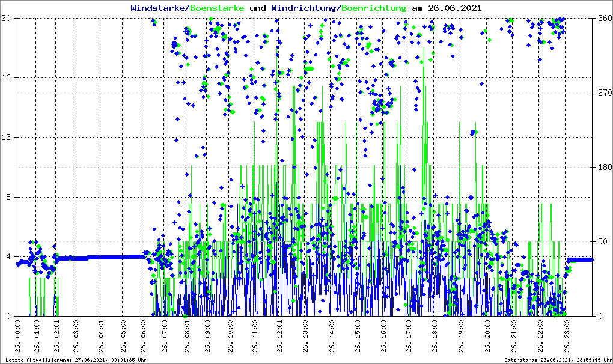Click the "26. 09:00" time axis label
Image resolution: width=613 pixels, height=364 pixels.
(x=207, y=336)
